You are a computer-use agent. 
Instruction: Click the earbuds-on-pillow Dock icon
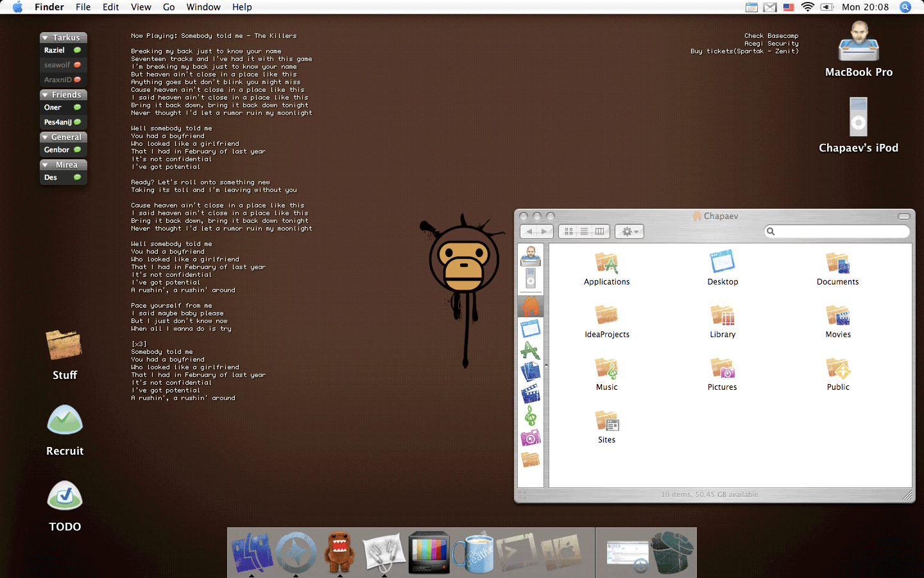384,552
